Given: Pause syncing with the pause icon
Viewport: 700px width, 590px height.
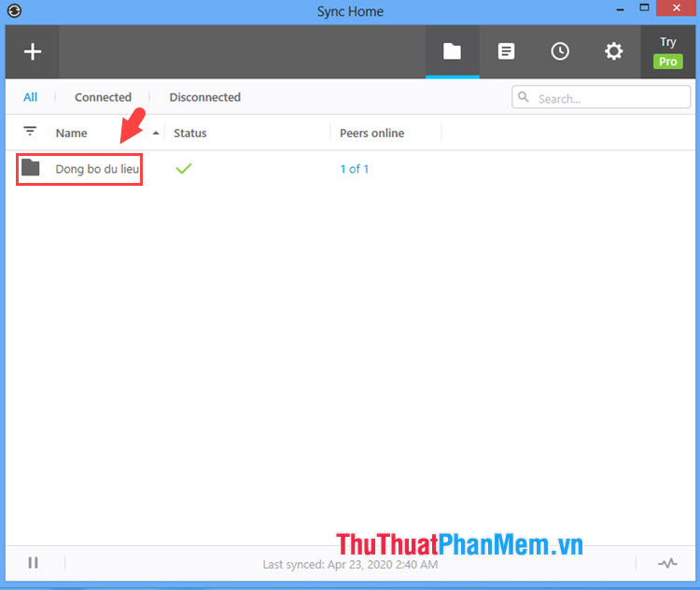Looking at the screenshot, I should (34, 563).
